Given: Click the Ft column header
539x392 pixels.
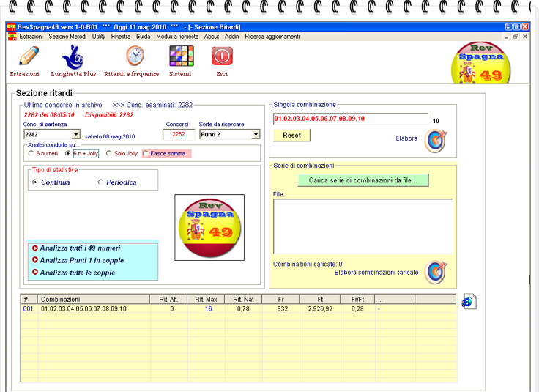Looking at the screenshot, I should click(320, 300).
